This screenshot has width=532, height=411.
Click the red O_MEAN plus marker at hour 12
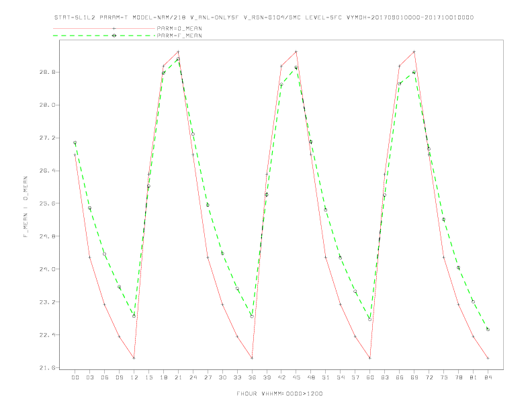[134, 358]
